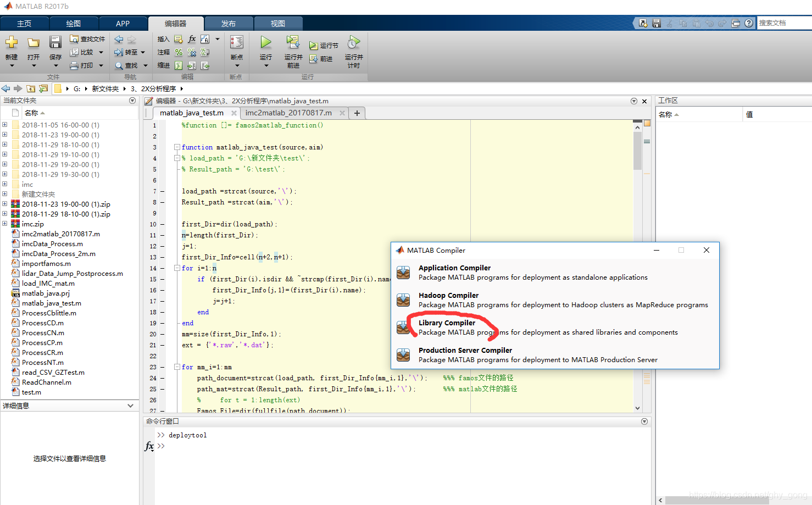Open the current folder panel actions menu

(x=132, y=101)
